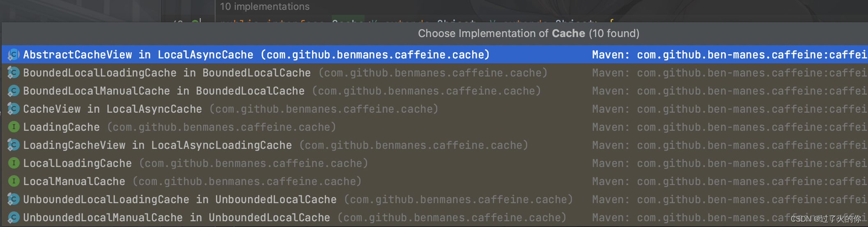This screenshot has height=227, width=868.
Task: Click the 'Choose Implementation of Cache' popup title
Action: coord(528,33)
